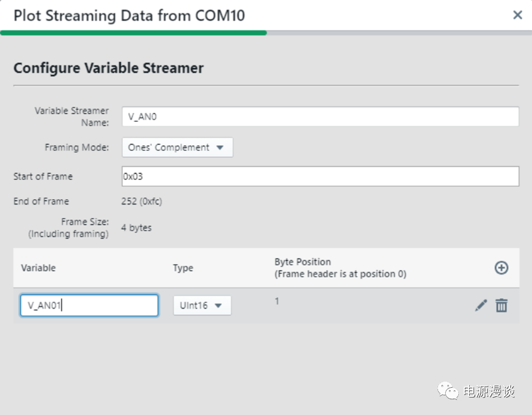Click the Type column header
Image resolution: width=532 pixels, height=415 pixels.
pos(183,268)
